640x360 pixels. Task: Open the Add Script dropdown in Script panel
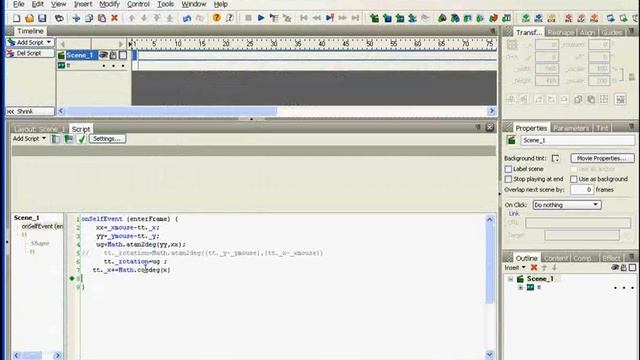coord(29,139)
